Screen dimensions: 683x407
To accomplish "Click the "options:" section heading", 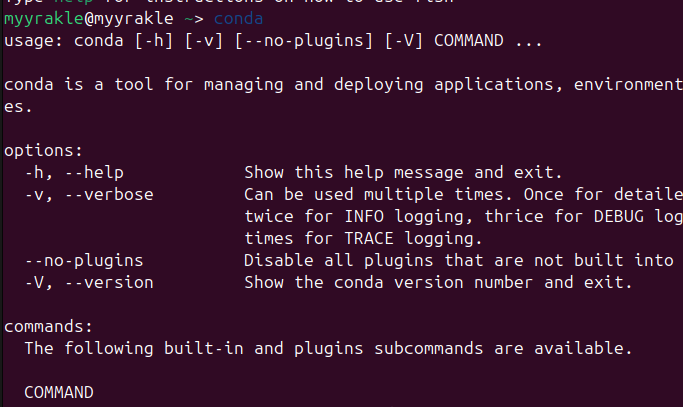I will [43, 151].
